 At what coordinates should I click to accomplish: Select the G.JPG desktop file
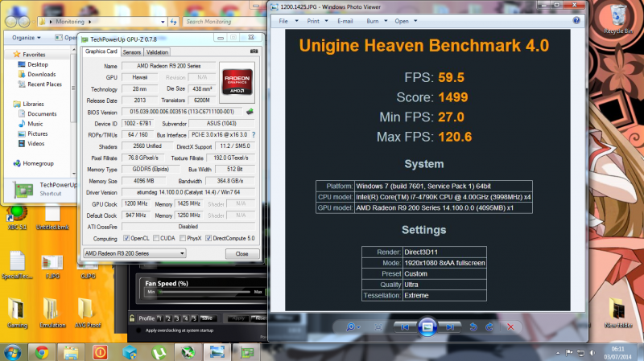(x=88, y=271)
